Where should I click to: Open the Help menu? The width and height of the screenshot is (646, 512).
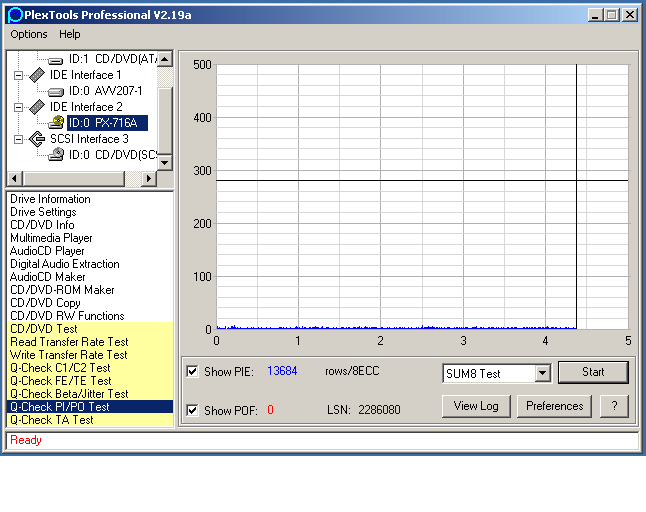pos(70,34)
